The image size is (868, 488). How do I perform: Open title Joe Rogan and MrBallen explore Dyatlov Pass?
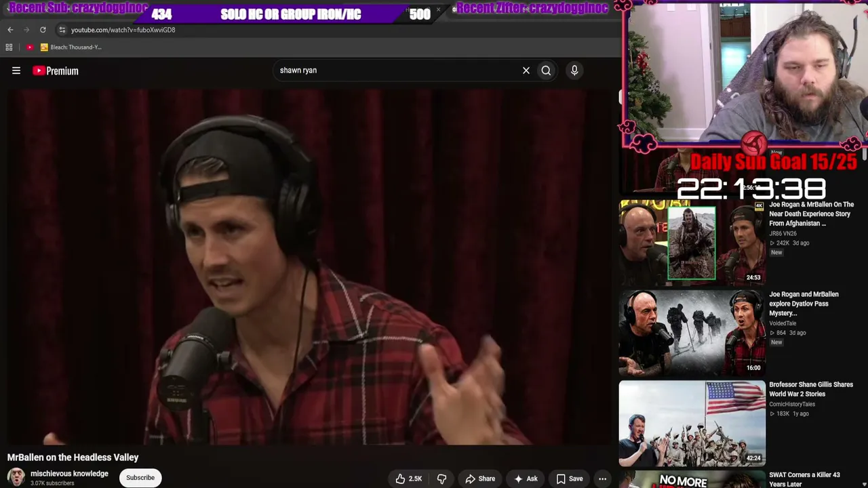point(804,304)
